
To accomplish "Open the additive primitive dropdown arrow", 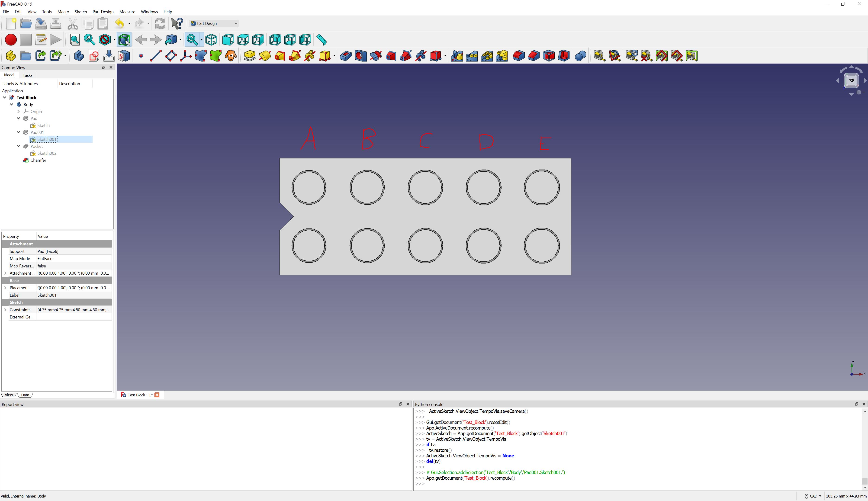I will [334, 56].
